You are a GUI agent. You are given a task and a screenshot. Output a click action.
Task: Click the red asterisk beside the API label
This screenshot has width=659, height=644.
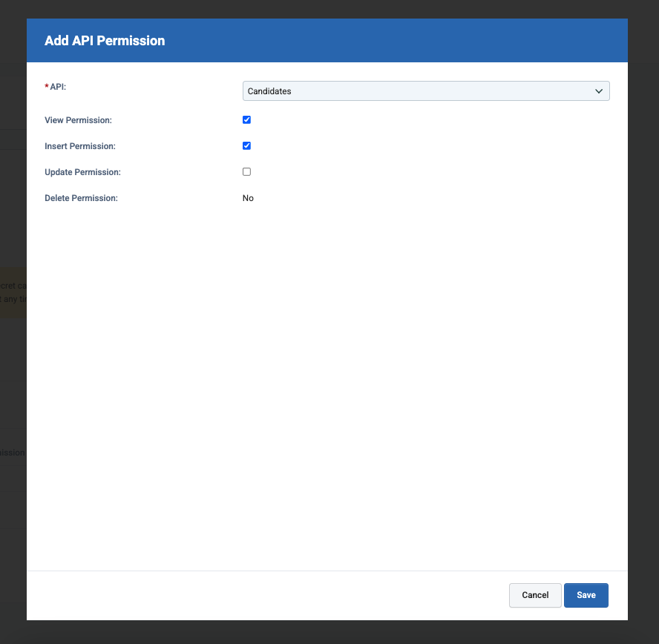46,86
